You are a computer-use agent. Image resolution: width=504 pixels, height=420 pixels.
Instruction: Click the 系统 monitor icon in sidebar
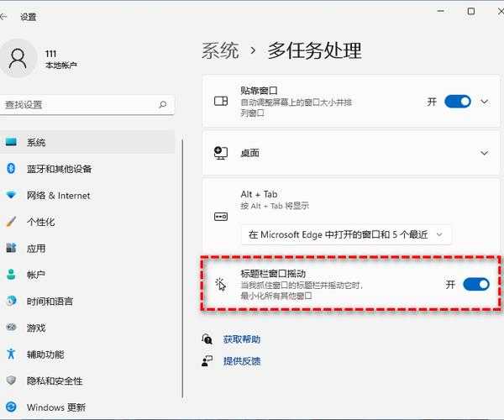[11, 142]
